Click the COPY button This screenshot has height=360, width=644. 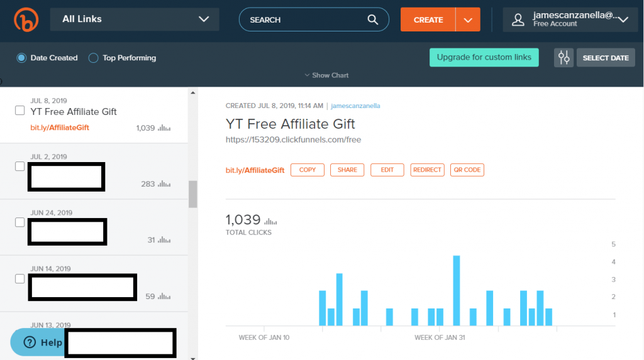(x=307, y=170)
